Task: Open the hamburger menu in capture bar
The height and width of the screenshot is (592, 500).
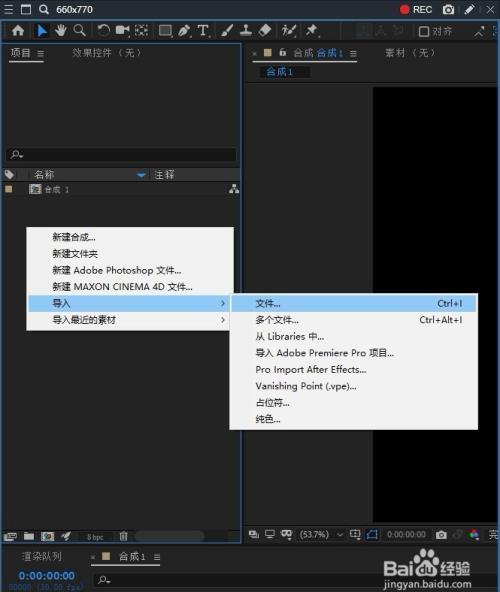Action: pos(8,9)
